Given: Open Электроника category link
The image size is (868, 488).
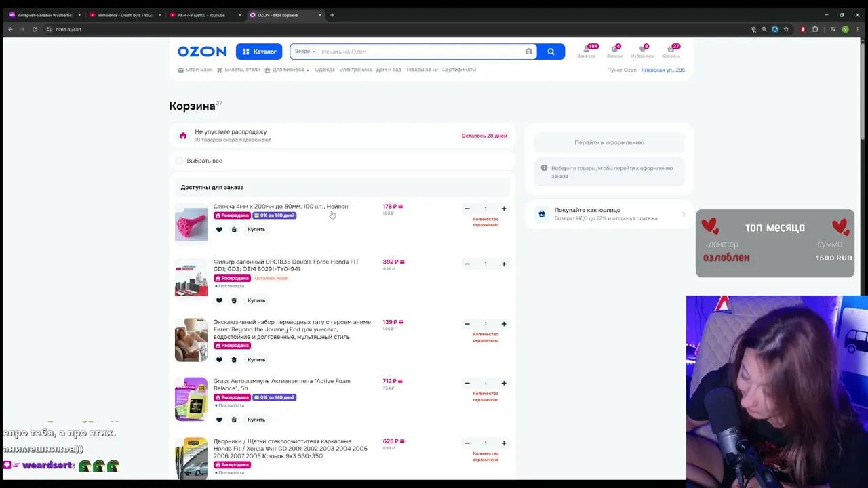Looking at the screenshot, I should 355,70.
